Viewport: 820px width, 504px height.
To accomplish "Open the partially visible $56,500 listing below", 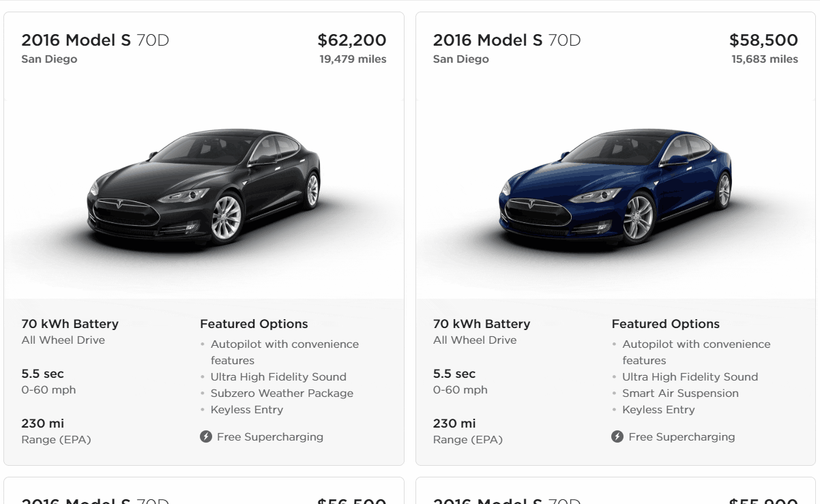I will tap(204, 490).
